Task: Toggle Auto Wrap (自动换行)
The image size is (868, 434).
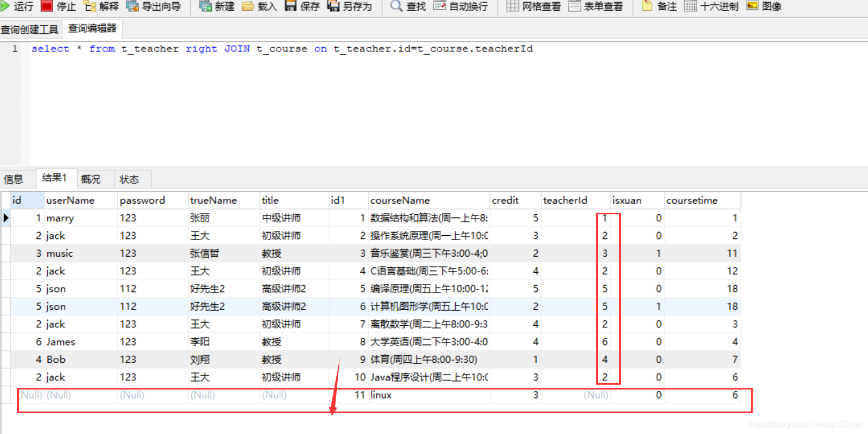Action: coord(461,6)
